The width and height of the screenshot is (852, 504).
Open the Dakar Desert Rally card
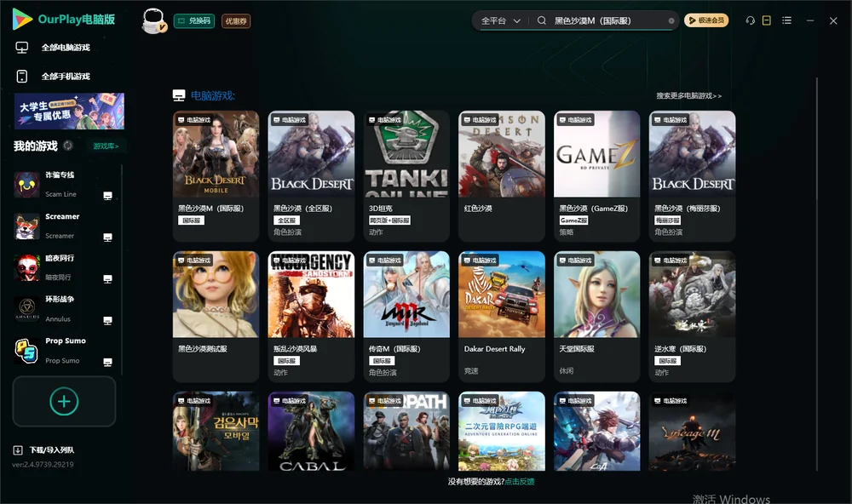502,317
